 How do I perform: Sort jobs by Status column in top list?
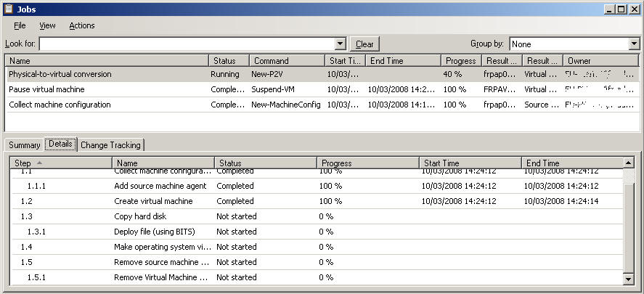(229, 61)
